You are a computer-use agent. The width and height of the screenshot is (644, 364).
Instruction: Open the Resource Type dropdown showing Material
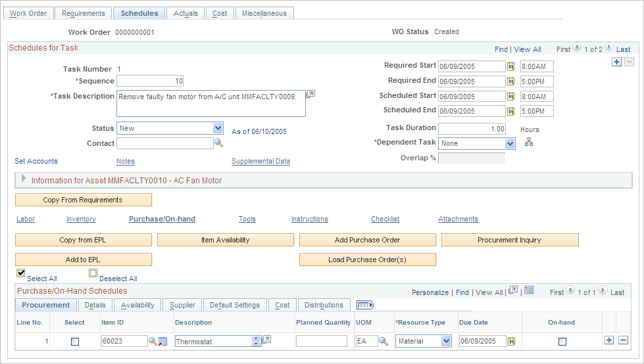point(446,341)
